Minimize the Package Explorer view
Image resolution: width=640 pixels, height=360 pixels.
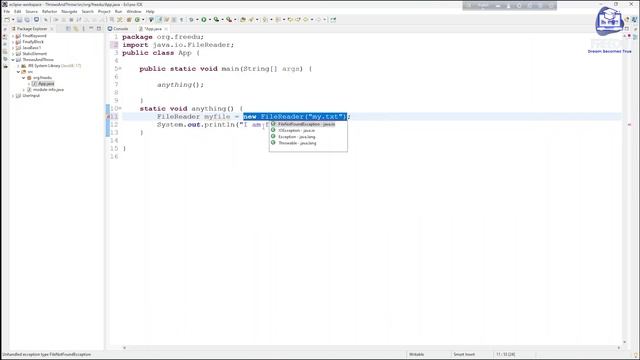coord(91,29)
